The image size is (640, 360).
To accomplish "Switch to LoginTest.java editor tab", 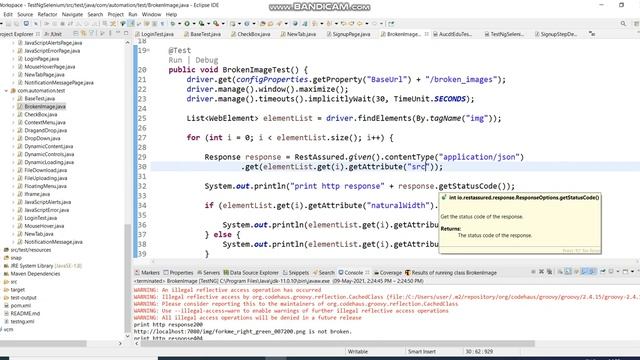I will [x=155, y=34].
